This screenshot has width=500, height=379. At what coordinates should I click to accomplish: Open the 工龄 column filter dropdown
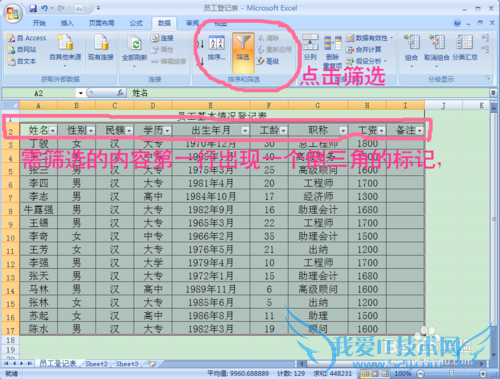(283, 131)
